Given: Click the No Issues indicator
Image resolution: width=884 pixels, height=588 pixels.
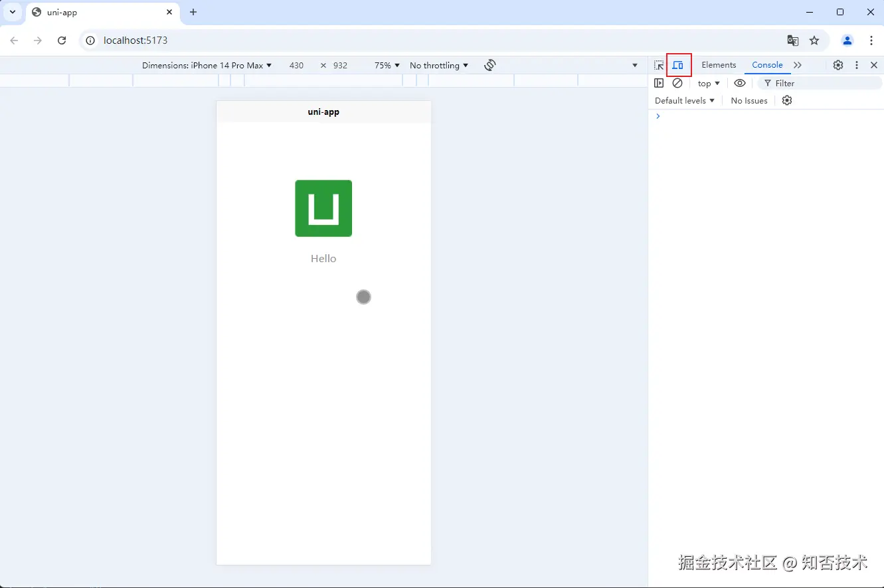Looking at the screenshot, I should point(749,101).
